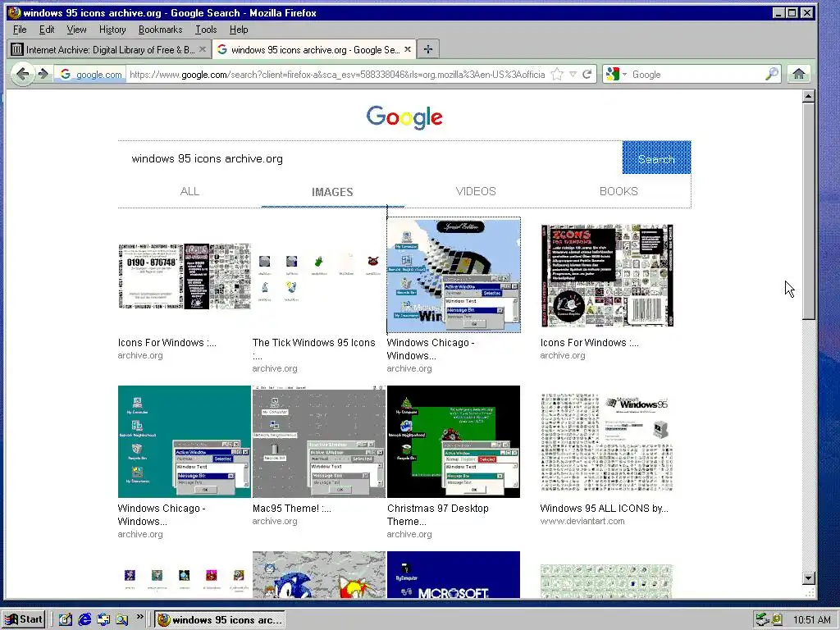840x630 pixels.
Task: Go to the Home page button
Action: coord(799,74)
